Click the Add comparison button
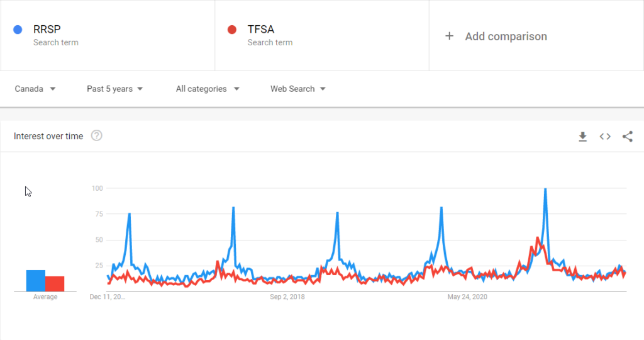 tap(506, 37)
